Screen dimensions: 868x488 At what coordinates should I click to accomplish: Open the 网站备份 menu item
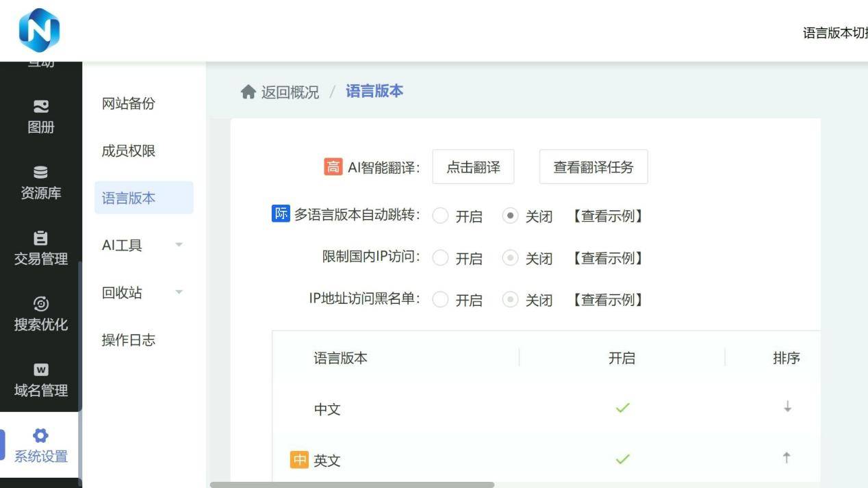(x=129, y=103)
